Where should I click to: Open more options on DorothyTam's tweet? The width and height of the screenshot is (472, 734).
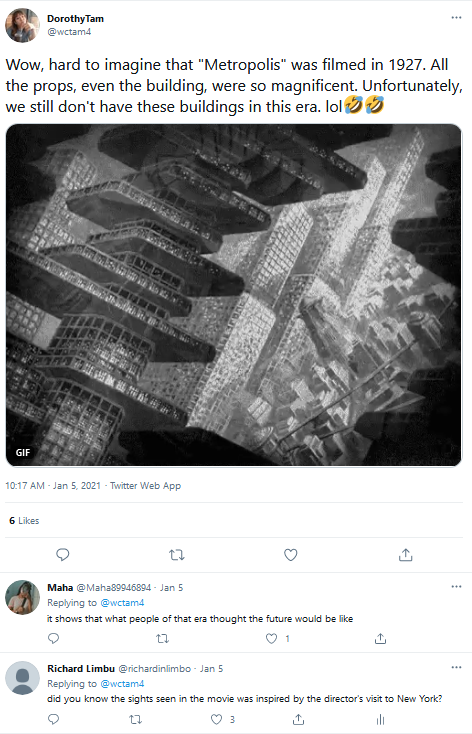pyautogui.click(x=456, y=17)
